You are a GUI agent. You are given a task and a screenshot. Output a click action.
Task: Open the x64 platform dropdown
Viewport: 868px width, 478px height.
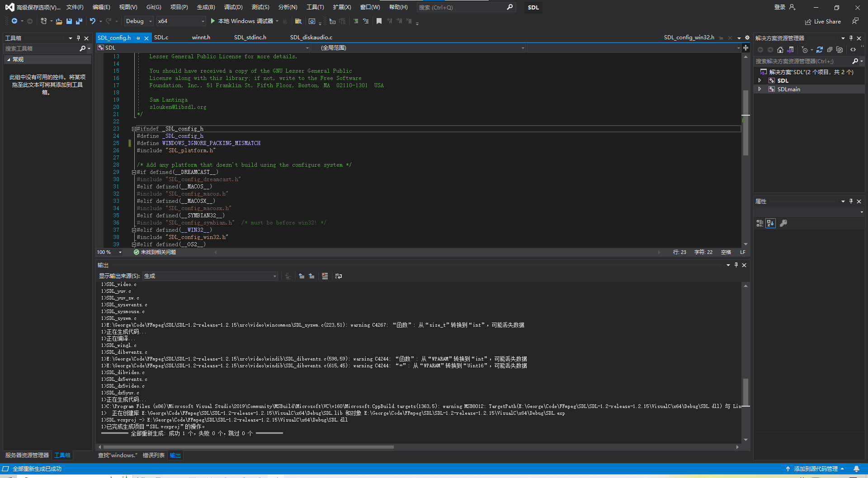[x=181, y=21]
